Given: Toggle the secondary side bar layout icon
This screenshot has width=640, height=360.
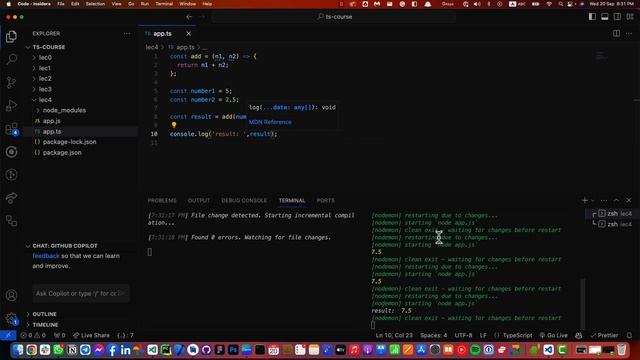Looking at the screenshot, I should 618,17.
